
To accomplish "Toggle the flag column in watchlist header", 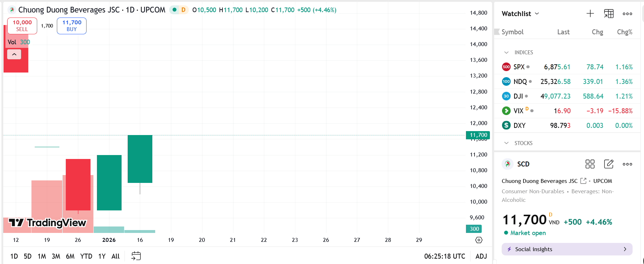I will click(497, 32).
